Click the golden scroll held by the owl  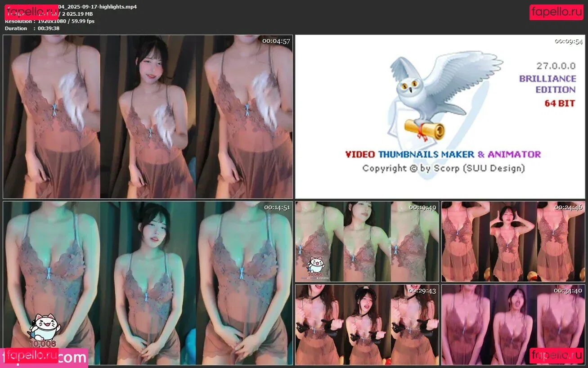[424, 129]
